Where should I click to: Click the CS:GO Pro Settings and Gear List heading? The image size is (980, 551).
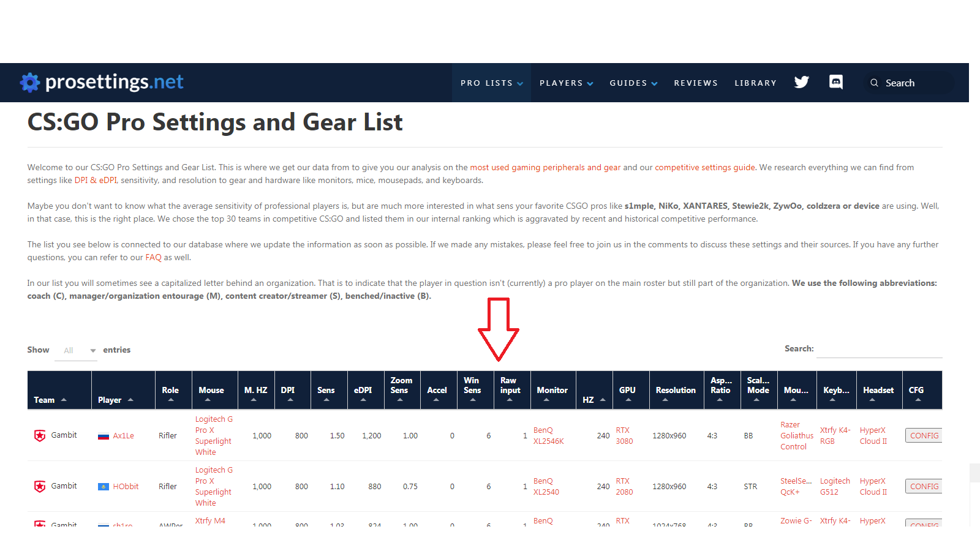(x=215, y=122)
